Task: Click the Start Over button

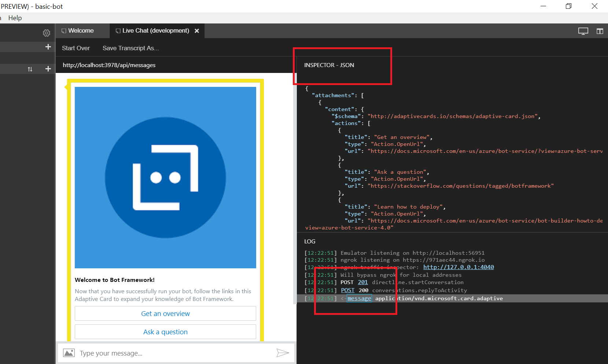Action: tap(76, 48)
